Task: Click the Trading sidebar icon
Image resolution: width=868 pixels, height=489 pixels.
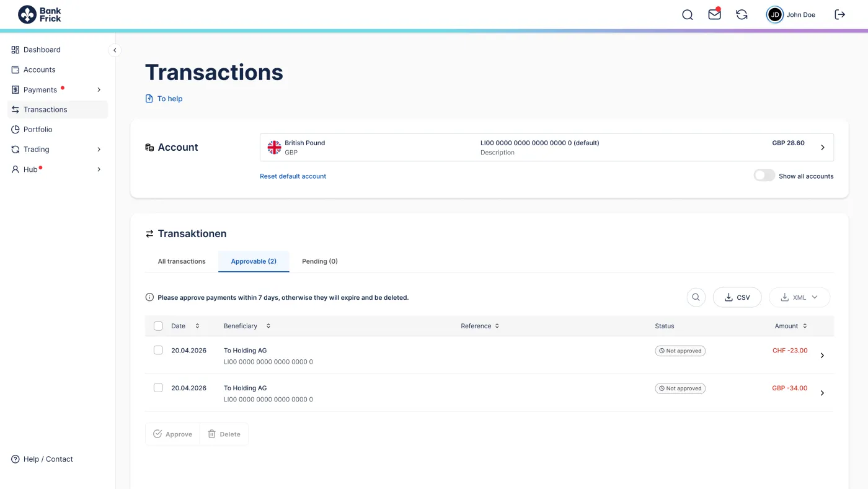Action: [x=15, y=150]
